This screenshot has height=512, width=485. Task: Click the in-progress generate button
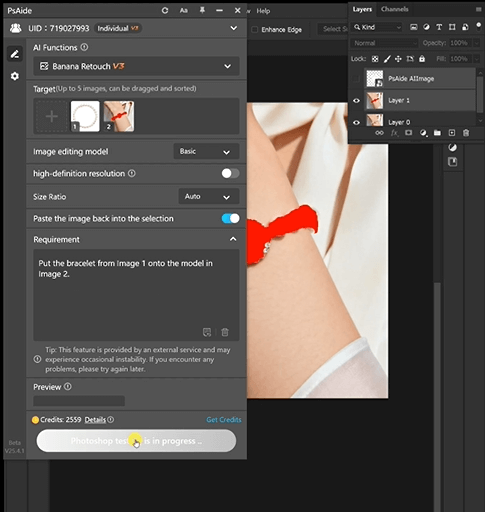[136, 441]
